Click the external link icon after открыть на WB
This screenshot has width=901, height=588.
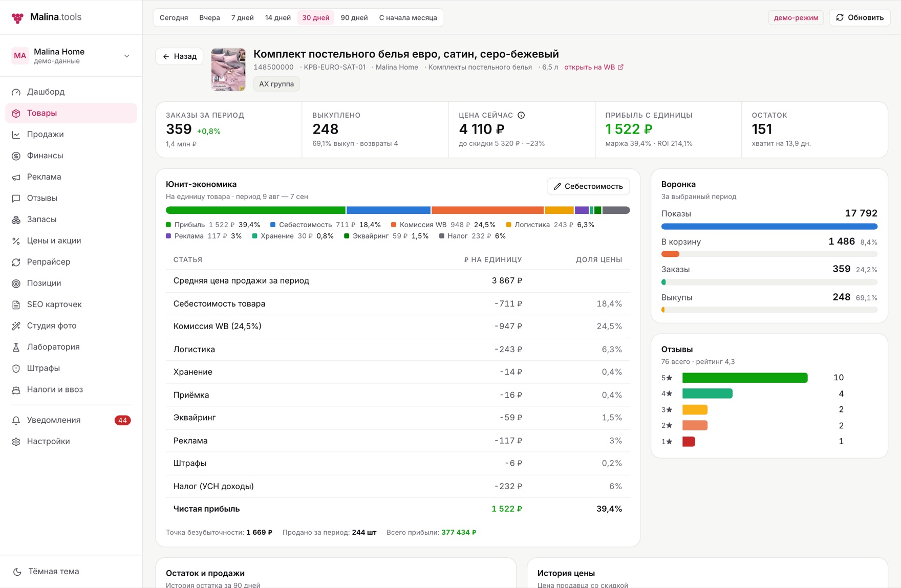(x=620, y=67)
